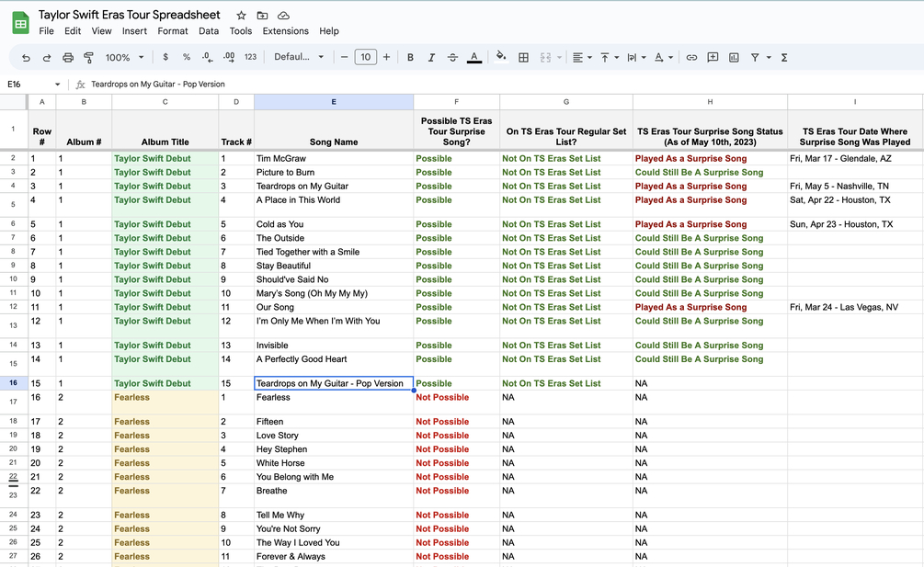924x567 pixels.
Task: Click the Insert link icon
Action: point(691,57)
